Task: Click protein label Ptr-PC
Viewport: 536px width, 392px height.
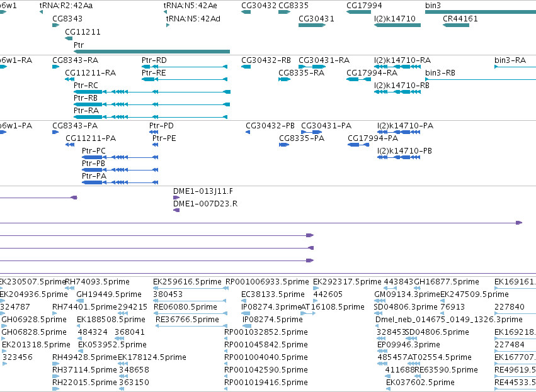Action: tap(94, 151)
